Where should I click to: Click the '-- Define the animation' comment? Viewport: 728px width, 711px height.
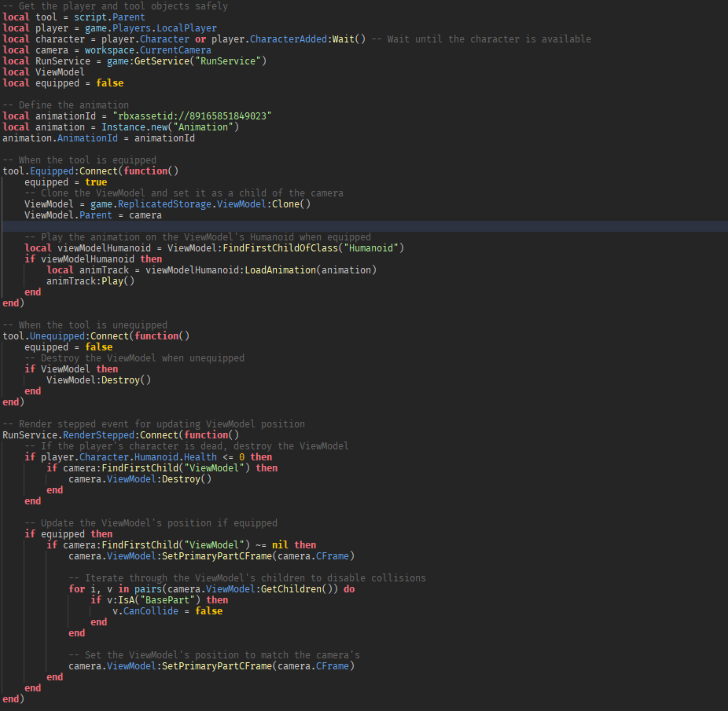(x=66, y=105)
